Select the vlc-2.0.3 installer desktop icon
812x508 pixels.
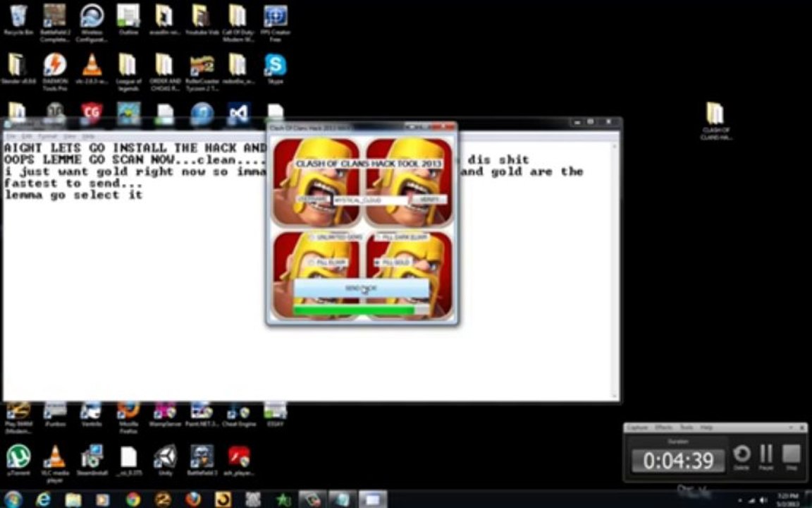point(92,68)
